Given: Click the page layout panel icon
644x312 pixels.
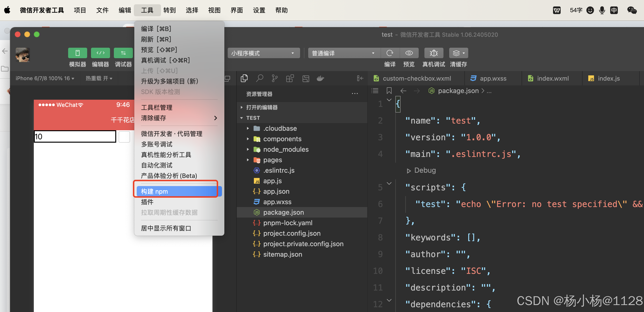Looking at the screenshot, I should pyautogui.click(x=306, y=79).
